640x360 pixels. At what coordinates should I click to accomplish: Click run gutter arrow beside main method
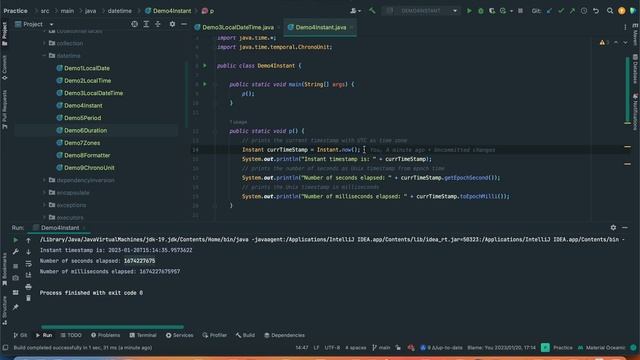[x=205, y=84]
